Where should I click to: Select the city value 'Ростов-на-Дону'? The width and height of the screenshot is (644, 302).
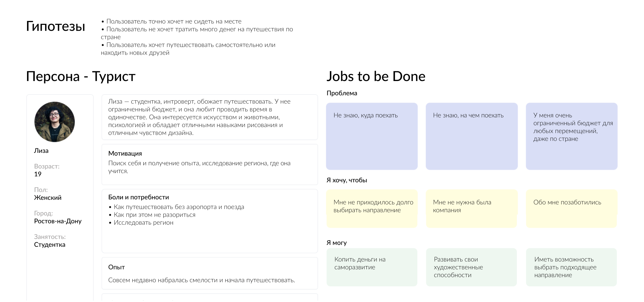58,221
